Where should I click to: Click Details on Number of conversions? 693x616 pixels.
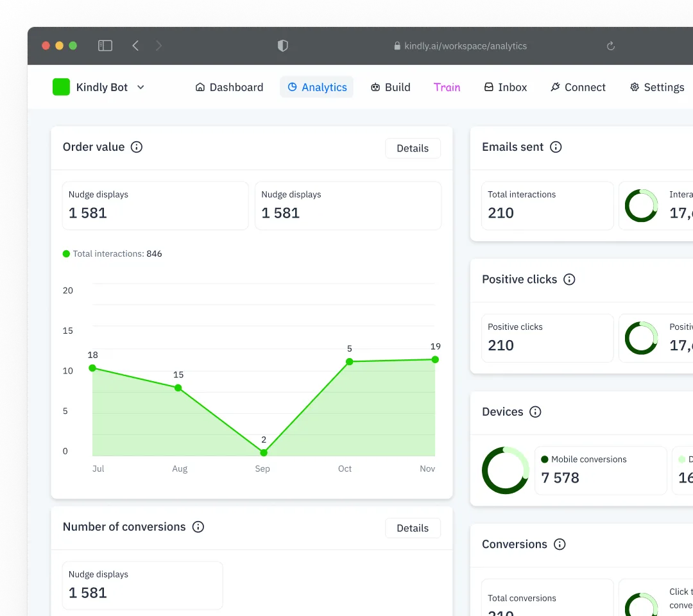coord(413,528)
